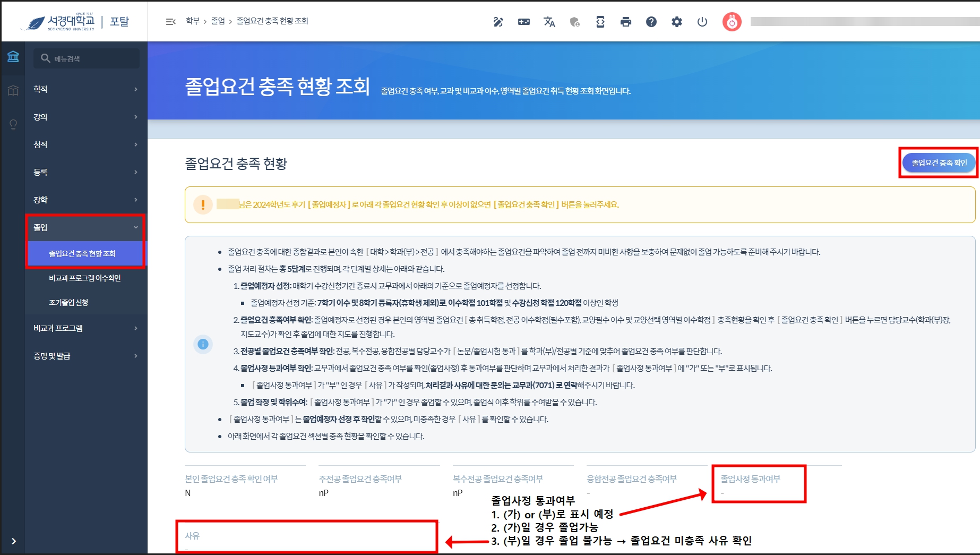Click the red circular portal logo icon
Viewport: 980px width, 555px height.
(732, 22)
